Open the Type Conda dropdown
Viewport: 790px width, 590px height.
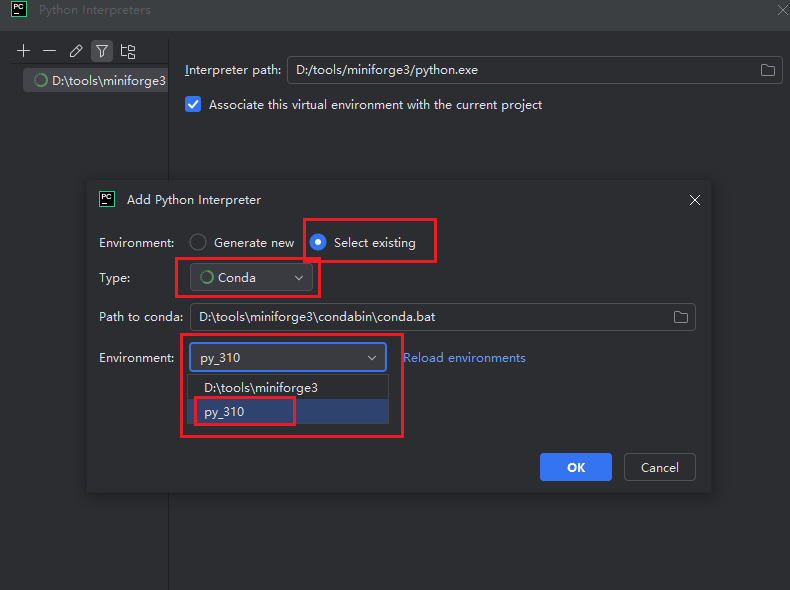(252, 278)
